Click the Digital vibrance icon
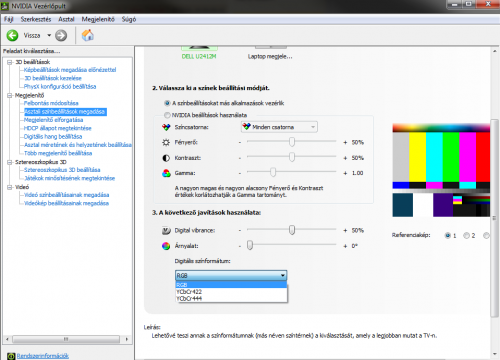Viewport: 500px width, 360px height. click(166, 230)
